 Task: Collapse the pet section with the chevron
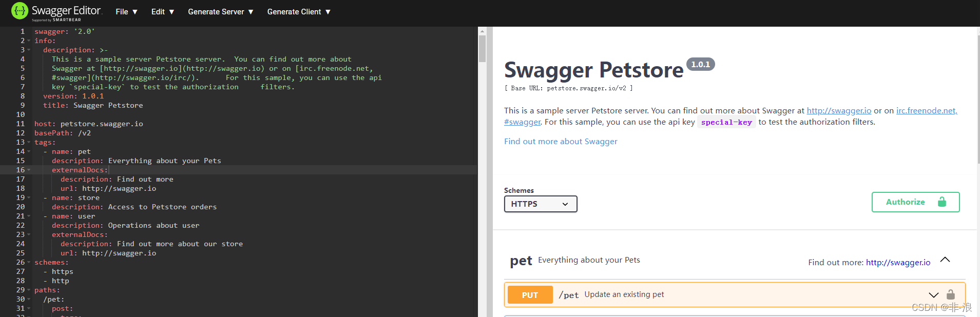[x=945, y=260]
